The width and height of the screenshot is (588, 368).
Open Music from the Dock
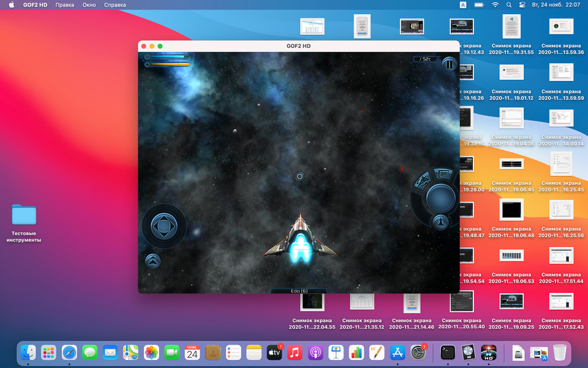click(x=295, y=353)
